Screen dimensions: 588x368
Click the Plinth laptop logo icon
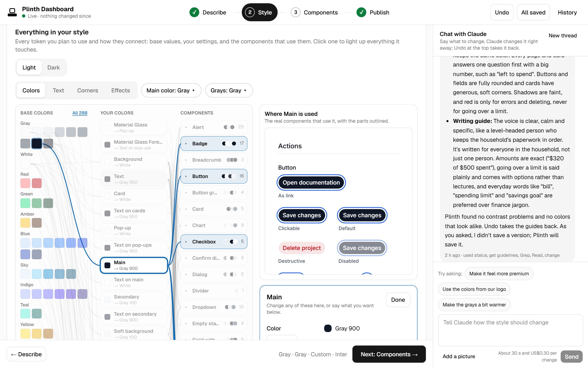pyautogui.click(x=12, y=12)
